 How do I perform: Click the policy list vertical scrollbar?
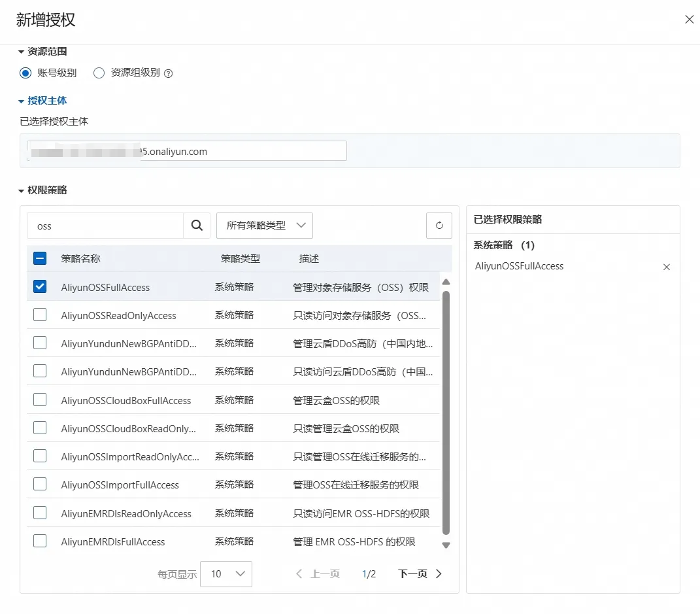pyautogui.click(x=446, y=413)
